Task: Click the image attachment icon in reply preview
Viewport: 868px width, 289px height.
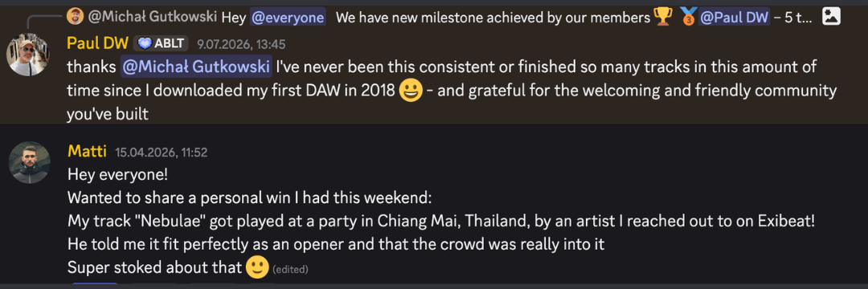Action: pyautogui.click(x=831, y=17)
